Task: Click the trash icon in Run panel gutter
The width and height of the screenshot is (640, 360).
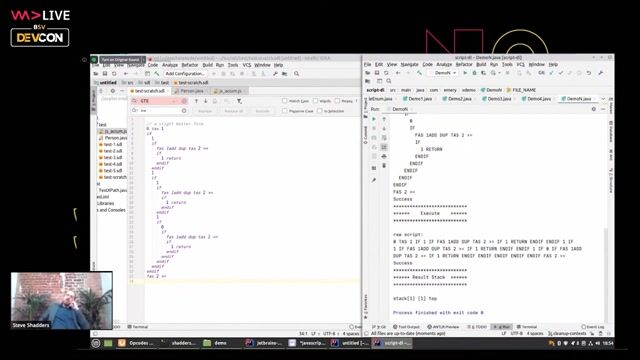Action: 384,166
